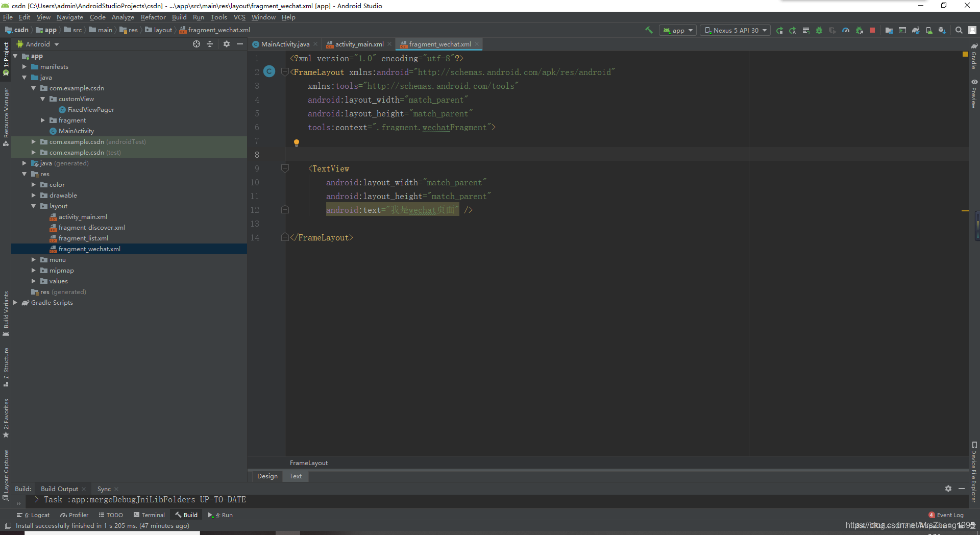Viewport: 980px width, 535px height.
Task: Hide the Project panel with minus icon
Action: [240, 44]
